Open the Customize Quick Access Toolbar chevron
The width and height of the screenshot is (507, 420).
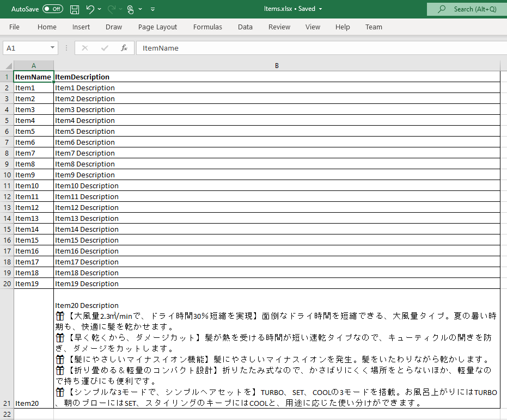(152, 9)
